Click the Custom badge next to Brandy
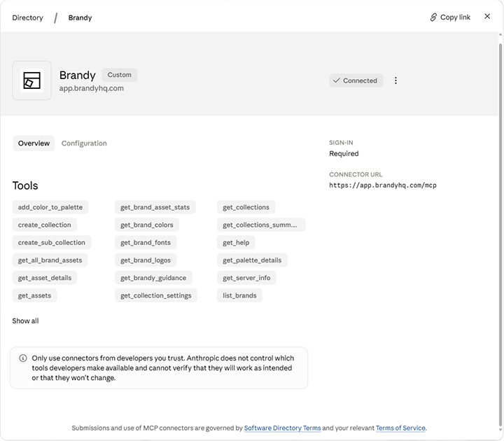This screenshot has height=441, width=504. pos(119,75)
